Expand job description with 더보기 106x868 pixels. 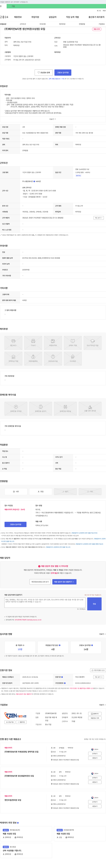click(x=53, y=119)
